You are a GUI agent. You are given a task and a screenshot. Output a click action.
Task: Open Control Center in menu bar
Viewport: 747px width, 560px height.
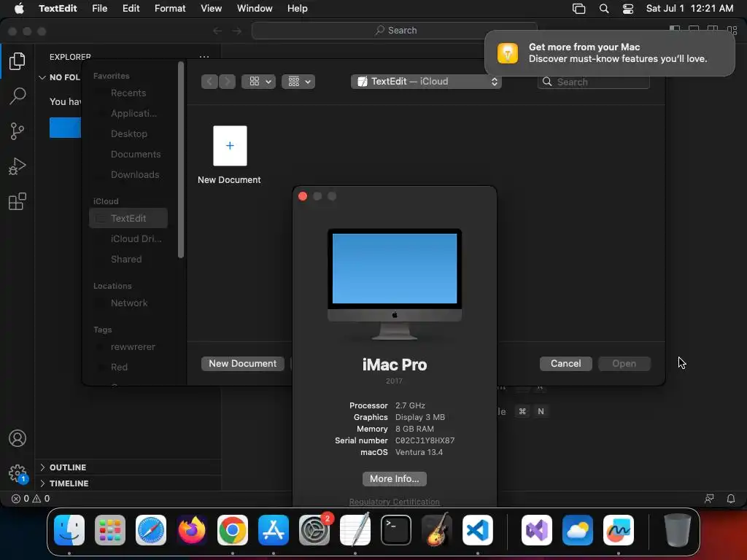tap(628, 9)
